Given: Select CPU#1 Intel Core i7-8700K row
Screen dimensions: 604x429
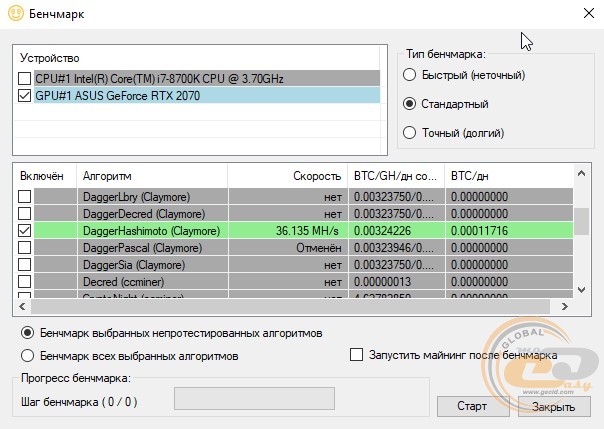Looking at the screenshot, I should click(x=207, y=78).
